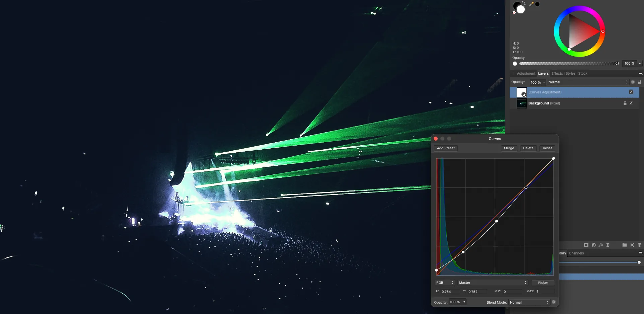Click the swap colors arrow icon
644x314 pixels.
[524, 3]
